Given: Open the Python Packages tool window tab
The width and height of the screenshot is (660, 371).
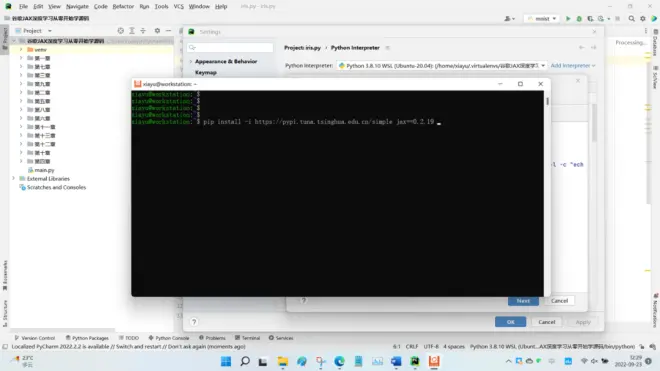Looking at the screenshot, I should point(87,338).
